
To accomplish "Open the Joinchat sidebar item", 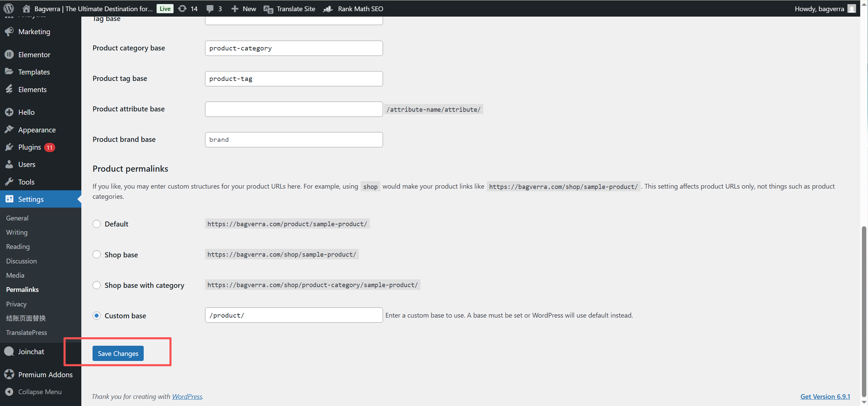I will [x=31, y=351].
